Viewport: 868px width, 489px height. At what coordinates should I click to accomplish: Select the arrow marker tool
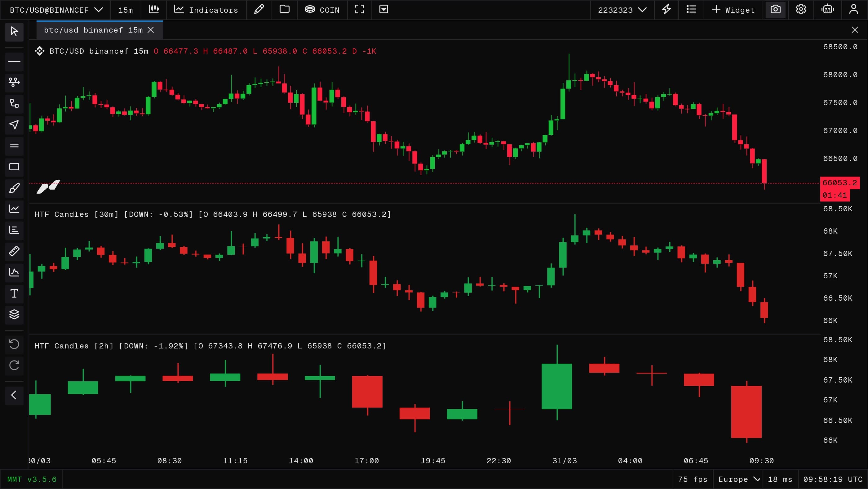tap(14, 125)
